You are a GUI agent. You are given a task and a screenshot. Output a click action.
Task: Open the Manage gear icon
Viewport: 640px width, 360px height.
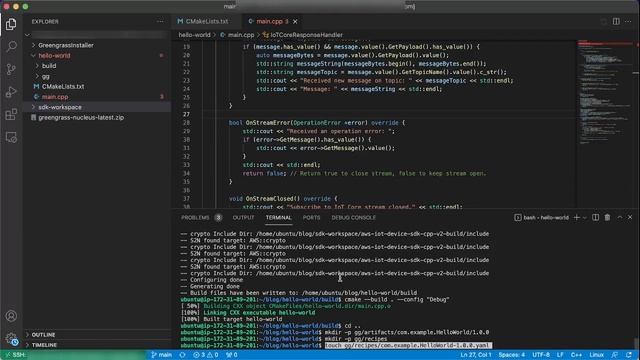(x=11, y=338)
